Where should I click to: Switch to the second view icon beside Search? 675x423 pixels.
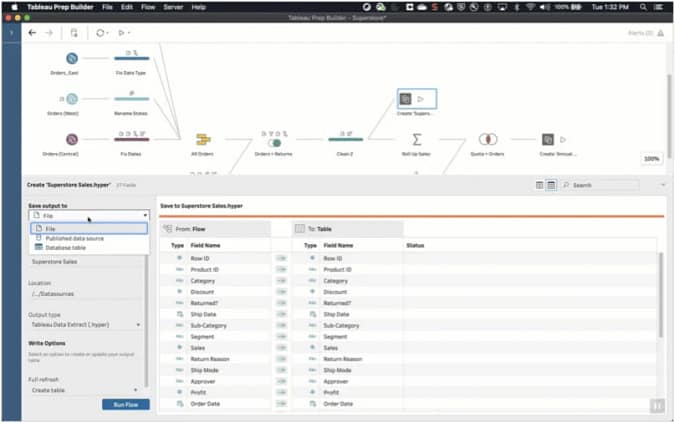coord(551,185)
